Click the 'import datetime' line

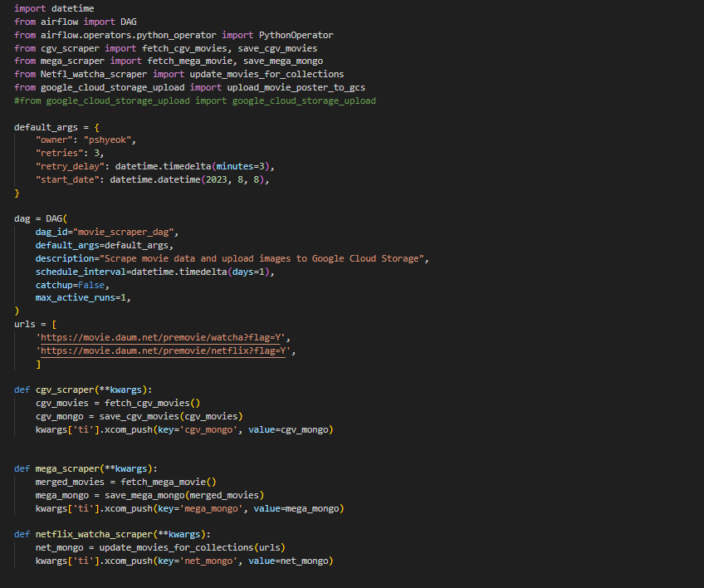54,8
